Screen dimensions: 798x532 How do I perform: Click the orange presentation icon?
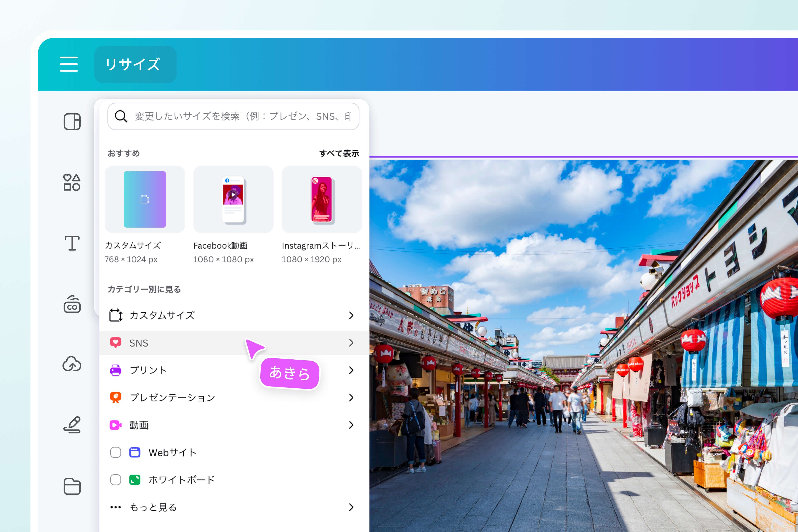coord(116,397)
